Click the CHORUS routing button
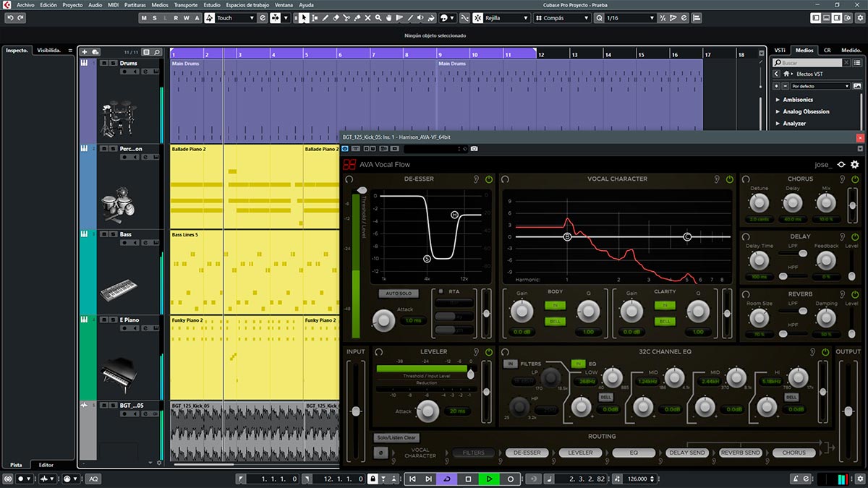The height and width of the screenshot is (488, 868). [793, 453]
